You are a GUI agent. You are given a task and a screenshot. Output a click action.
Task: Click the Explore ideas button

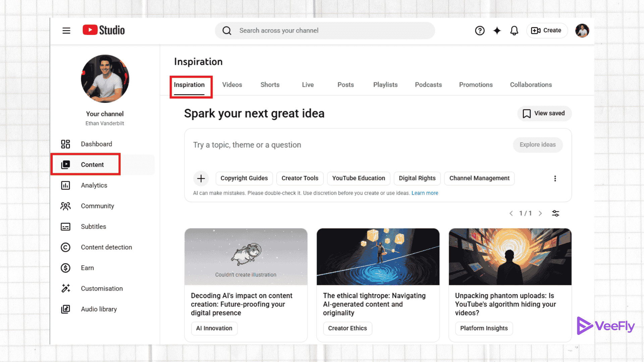[x=538, y=145]
